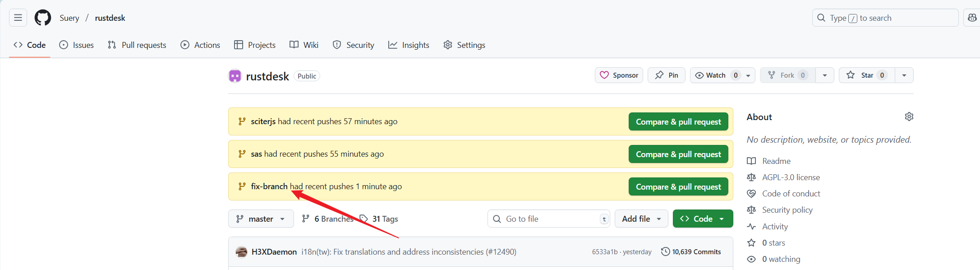Open Copilot icon beside the search bar
The height and width of the screenshot is (270, 980).
[x=972, y=18]
